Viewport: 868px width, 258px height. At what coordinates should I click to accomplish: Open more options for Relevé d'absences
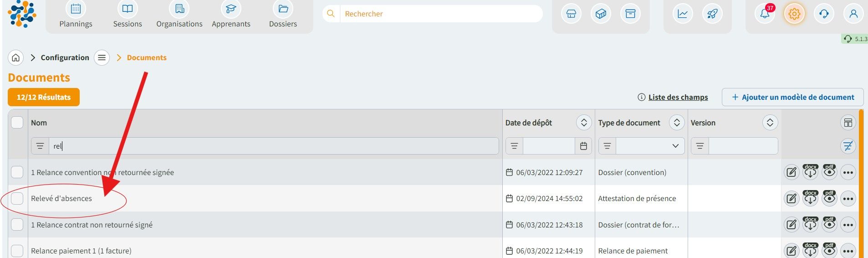pyautogui.click(x=848, y=199)
